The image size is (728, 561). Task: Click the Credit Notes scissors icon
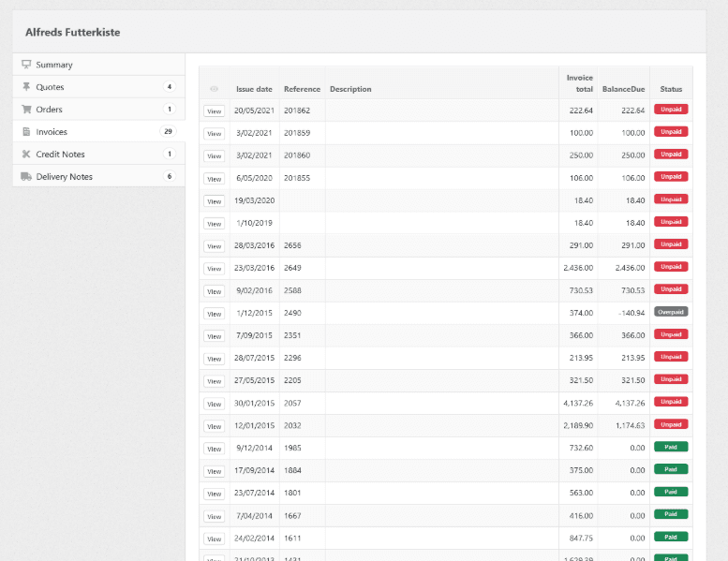click(x=26, y=154)
